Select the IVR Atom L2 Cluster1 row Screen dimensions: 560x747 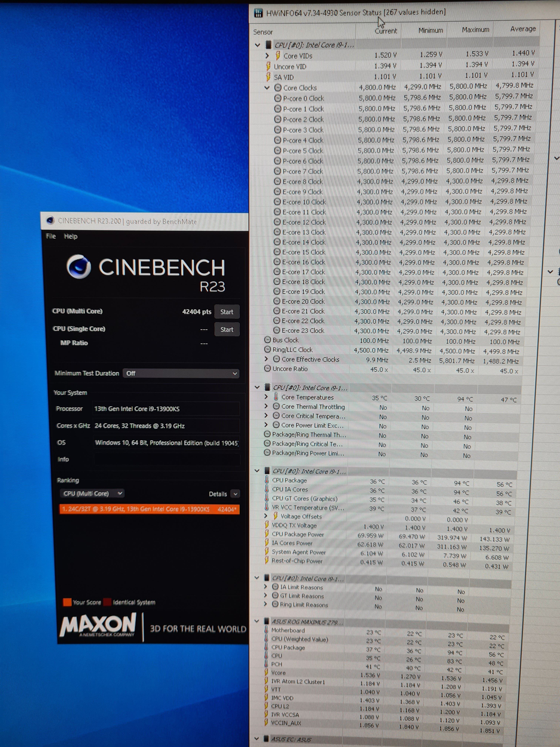pos(298,681)
